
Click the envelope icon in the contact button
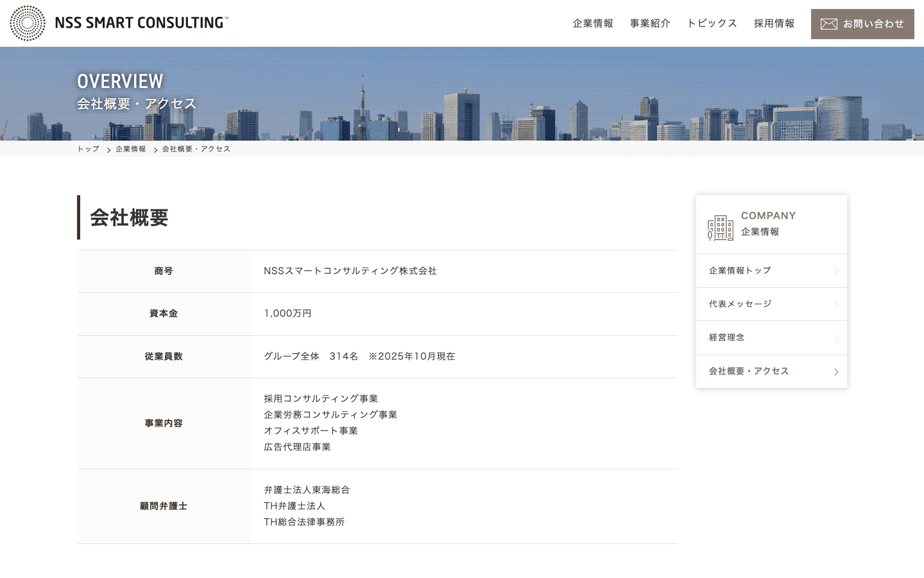(829, 24)
